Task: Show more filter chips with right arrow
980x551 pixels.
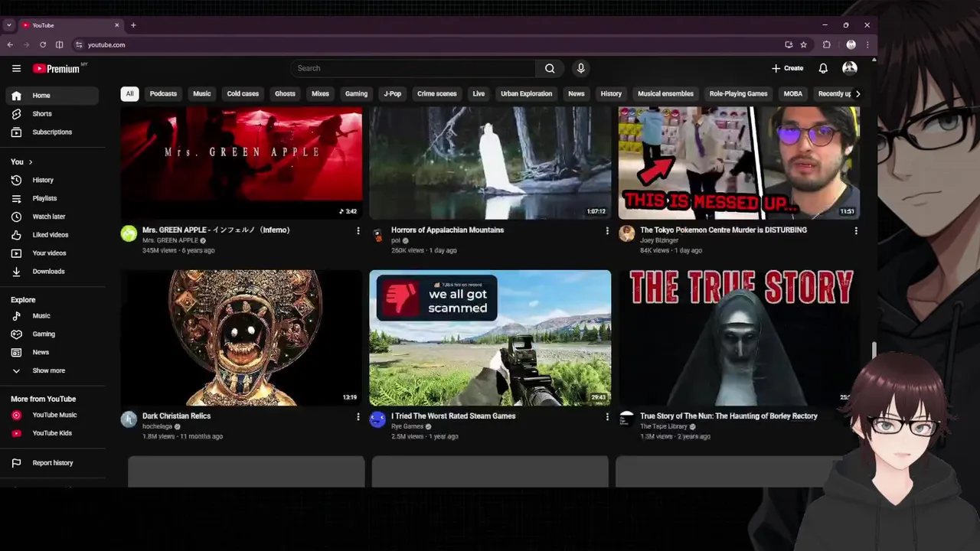Action: 857,94
